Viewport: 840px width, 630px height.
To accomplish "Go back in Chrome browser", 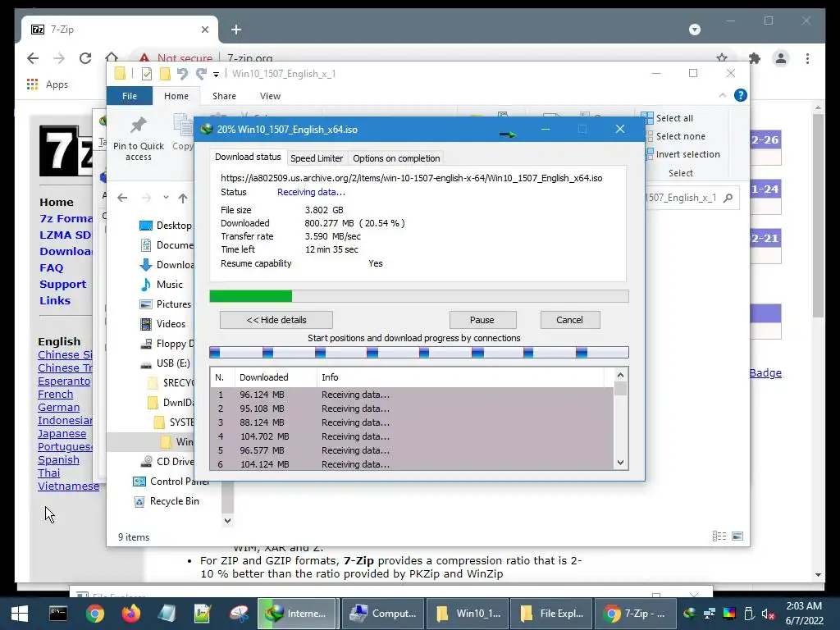I will (x=33, y=58).
